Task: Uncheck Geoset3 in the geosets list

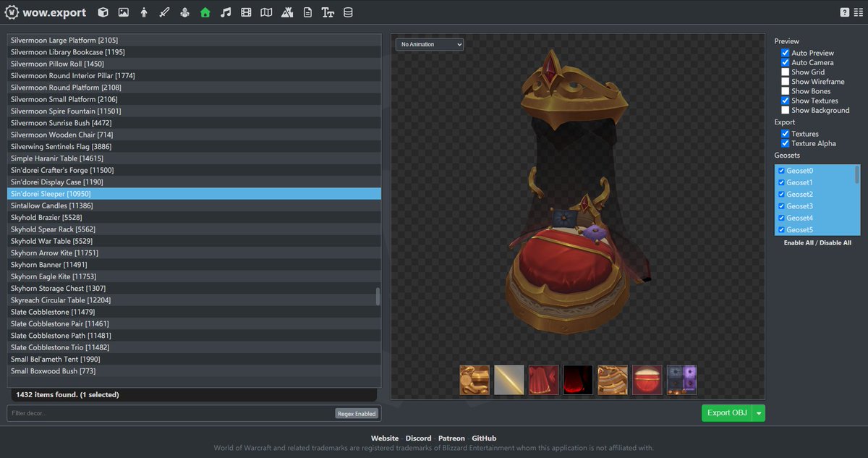Action: pos(781,206)
